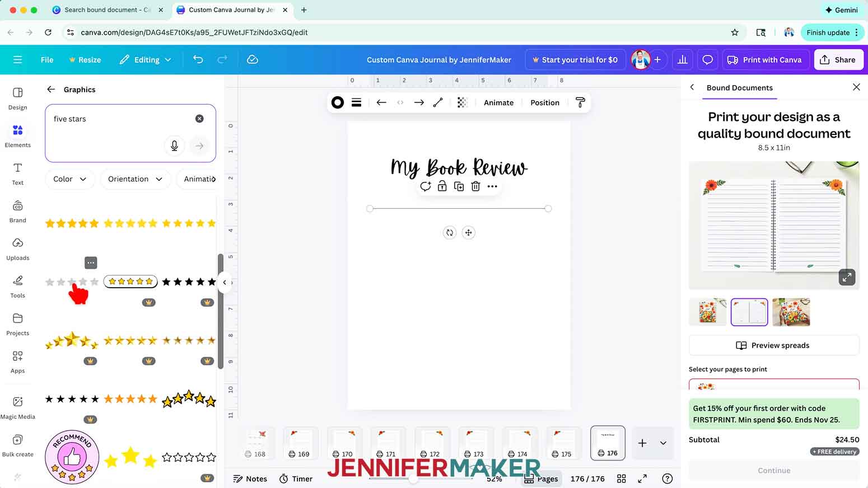The height and width of the screenshot is (488, 868).
Task: Click Preview spreads button
Action: (773, 345)
